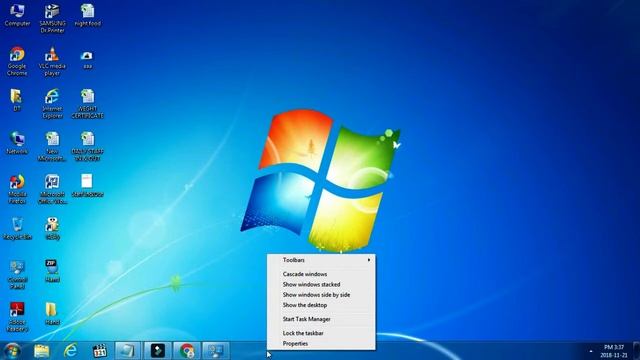Open the taskbar clock and date

613,351
